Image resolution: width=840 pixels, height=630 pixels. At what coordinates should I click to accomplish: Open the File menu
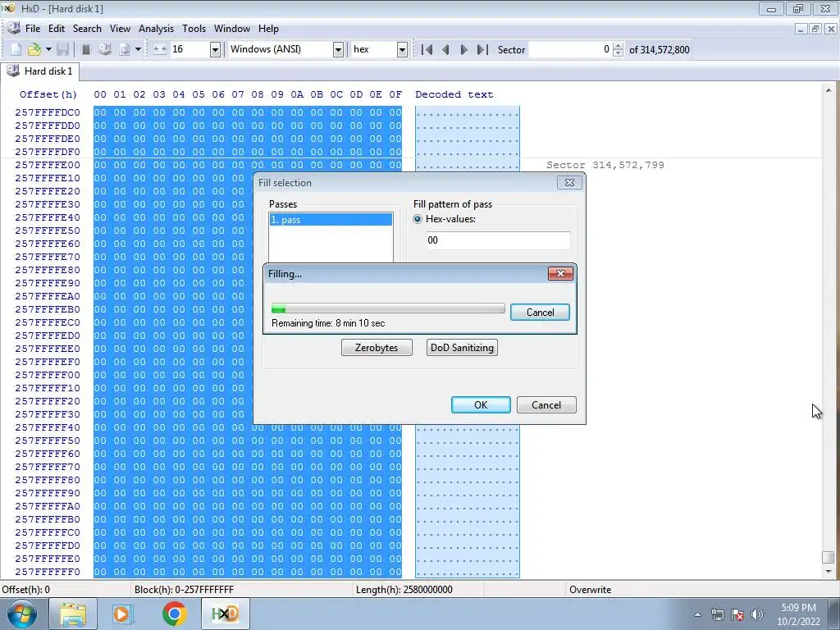pyautogui.click(x=33, y=29)
